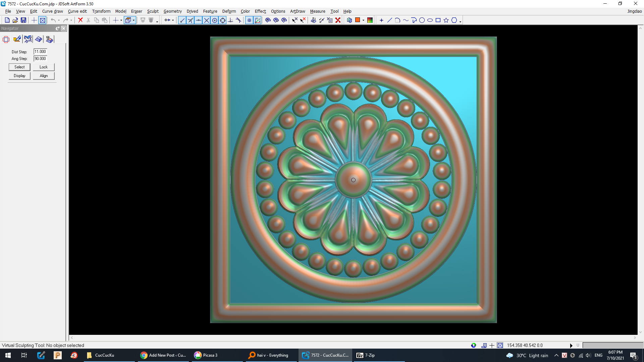
Task: Click the Align button in Navigator
Action: point(44,76)
